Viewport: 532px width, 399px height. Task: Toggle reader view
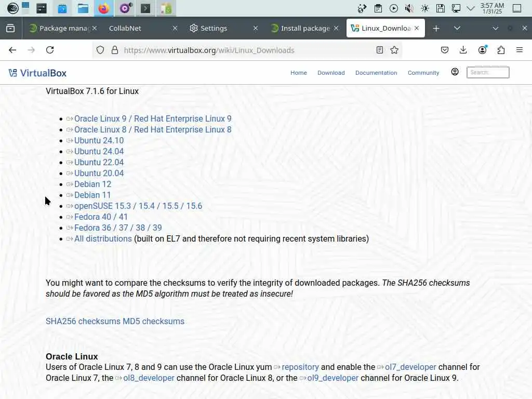click(380, 50)
